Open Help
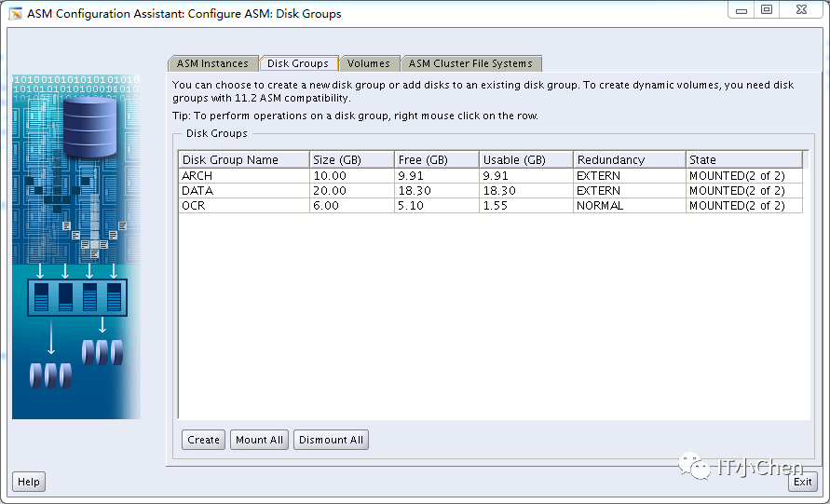This screenshot has width=830, height=504. point(29,482)
